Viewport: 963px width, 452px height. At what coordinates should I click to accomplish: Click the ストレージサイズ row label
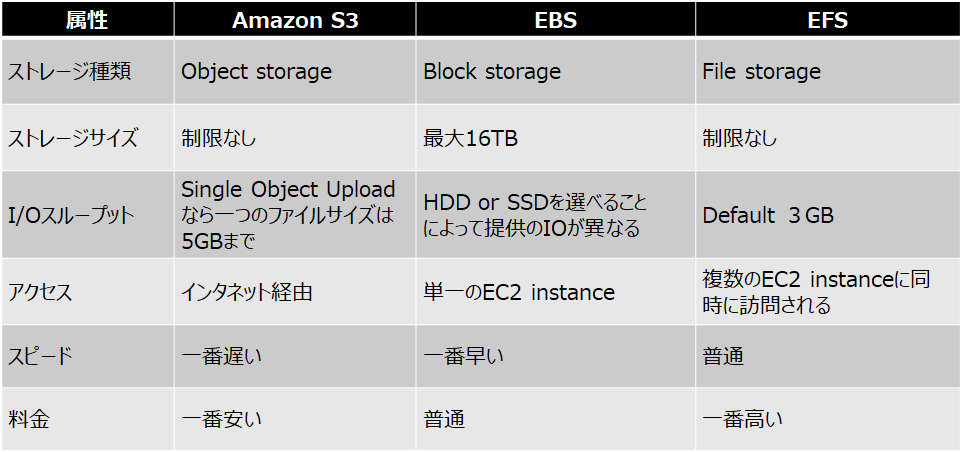tap(87, 138)
